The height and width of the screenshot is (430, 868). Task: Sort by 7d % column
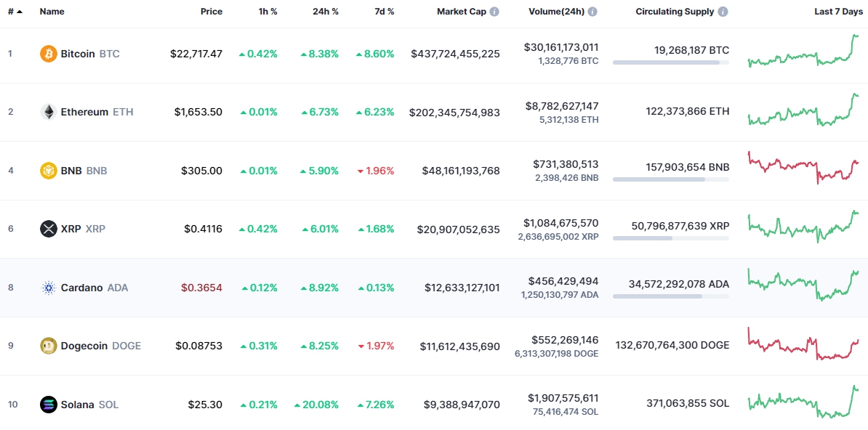(x=383, y=12)
